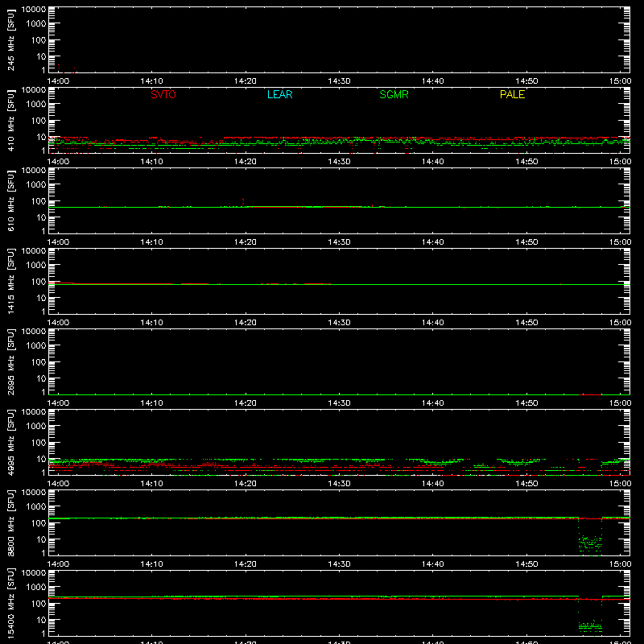Click the green SGMR station label
The image size is (644, 644).
point(394,94)
